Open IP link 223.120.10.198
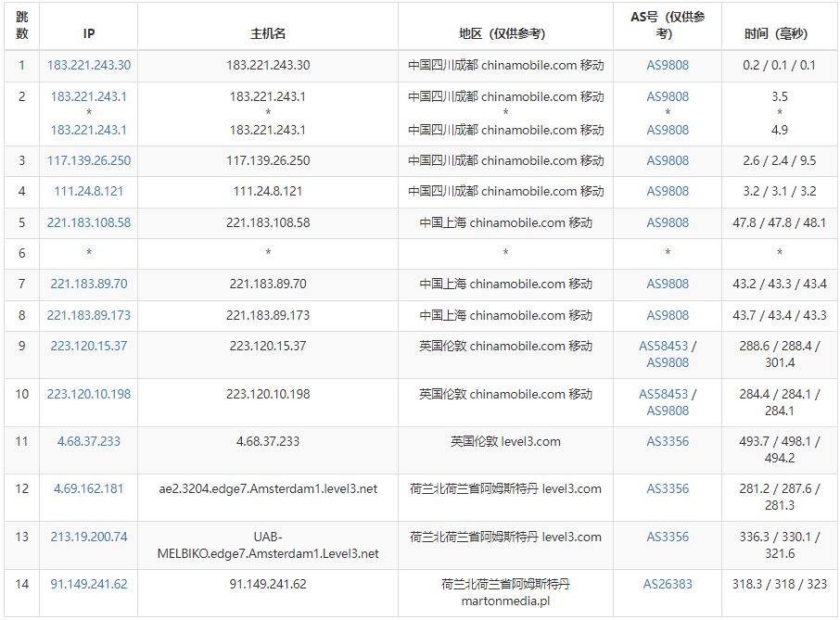Viewport: 840px width, 620px height. pos(88,394)
